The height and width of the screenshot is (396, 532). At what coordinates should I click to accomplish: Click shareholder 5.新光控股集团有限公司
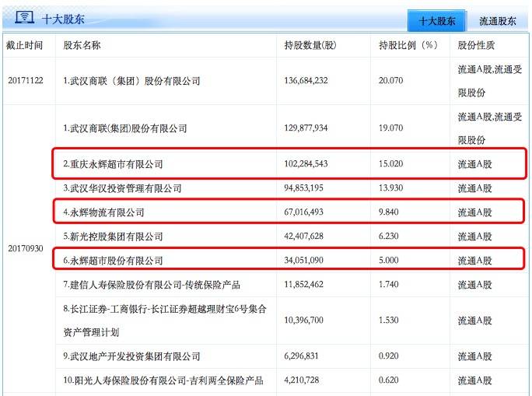pyautogui.click(x=113, y=237)
